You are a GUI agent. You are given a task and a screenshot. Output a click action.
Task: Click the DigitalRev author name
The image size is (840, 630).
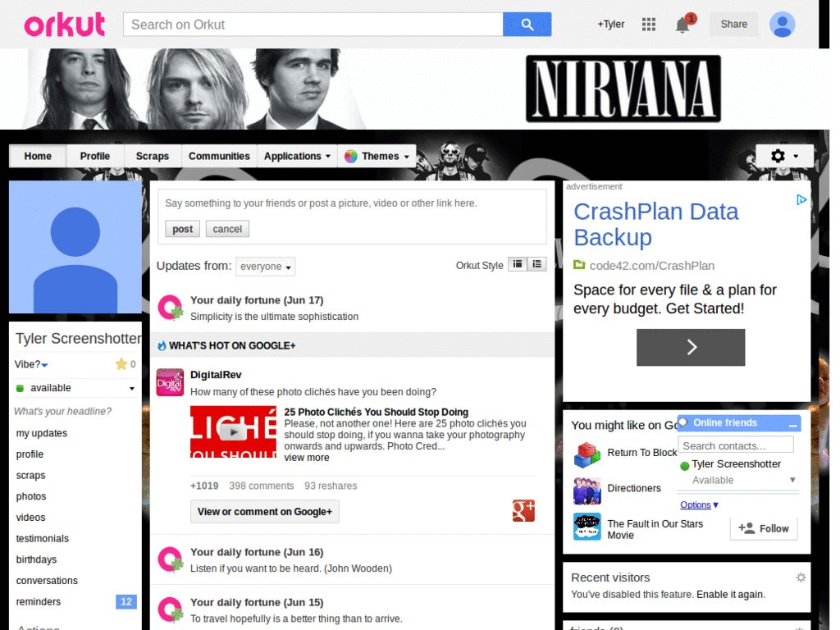pos(216,374)
